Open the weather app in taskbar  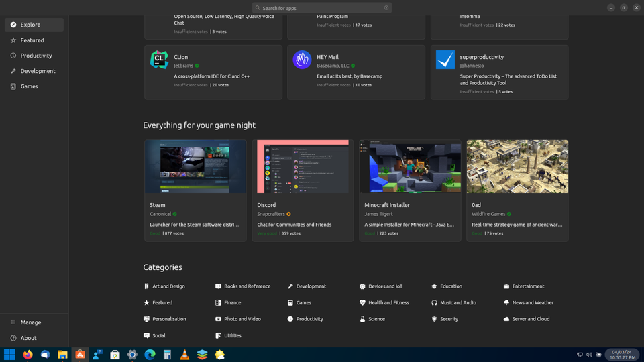pos(220,355)
